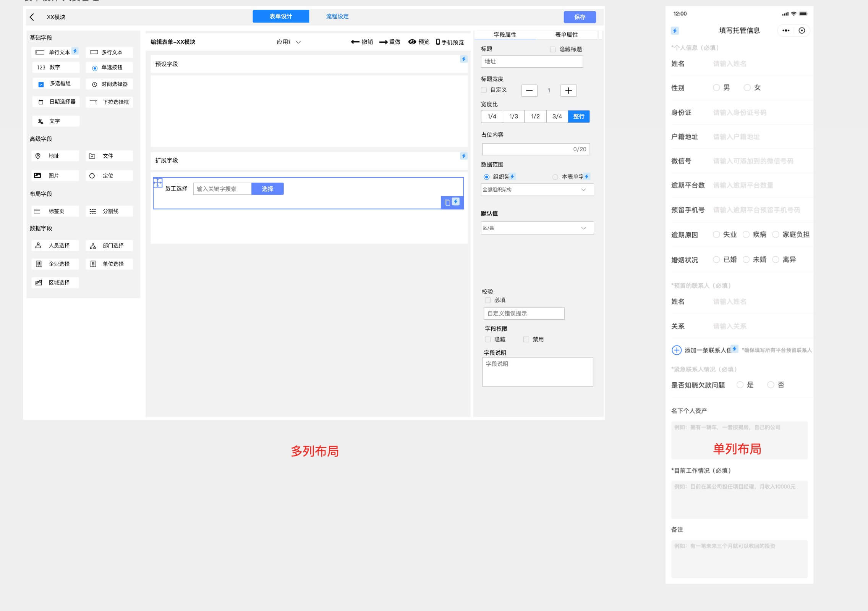Go back using the arrow next to XX模块
This screenshot has width=868, height=611.
pos(32,17)
